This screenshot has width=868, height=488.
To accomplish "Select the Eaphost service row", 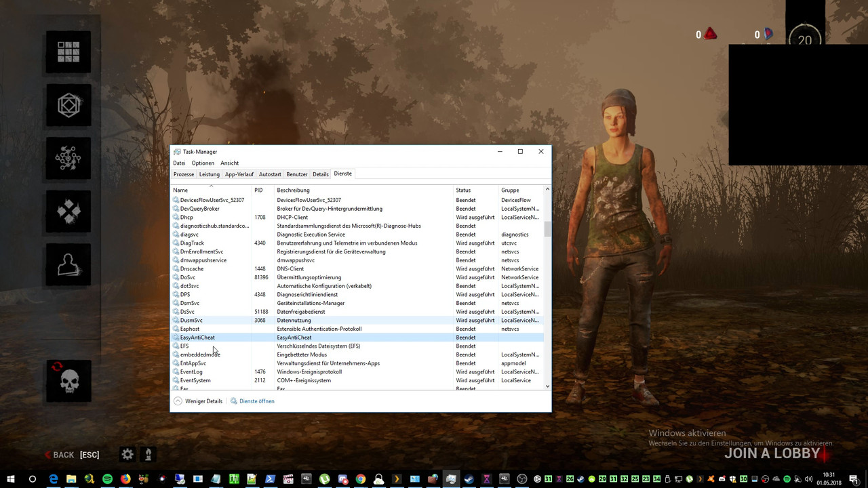I will tap(357, 329).
